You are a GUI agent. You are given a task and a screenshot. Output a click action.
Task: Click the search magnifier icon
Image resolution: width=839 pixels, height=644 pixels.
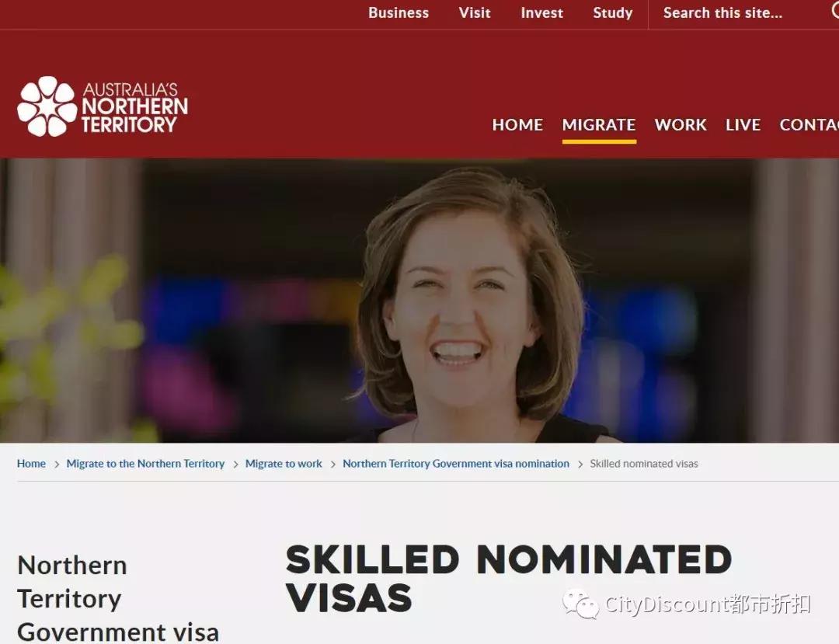(835, 12)
